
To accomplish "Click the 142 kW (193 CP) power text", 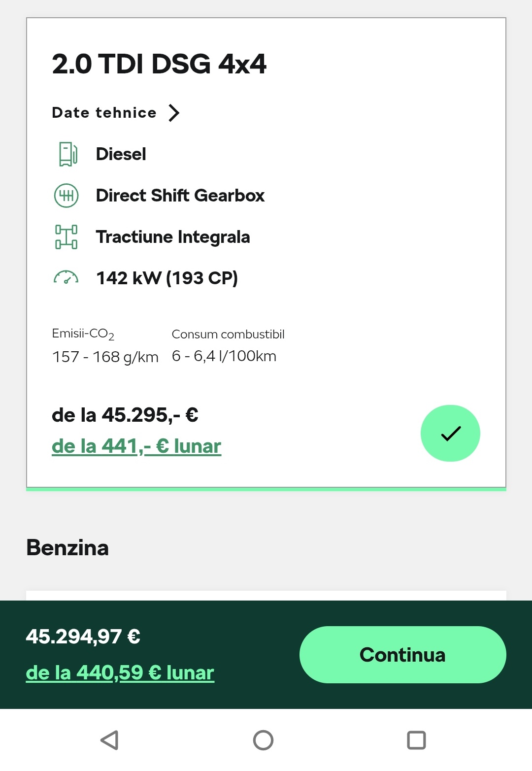I will point(167,278).
